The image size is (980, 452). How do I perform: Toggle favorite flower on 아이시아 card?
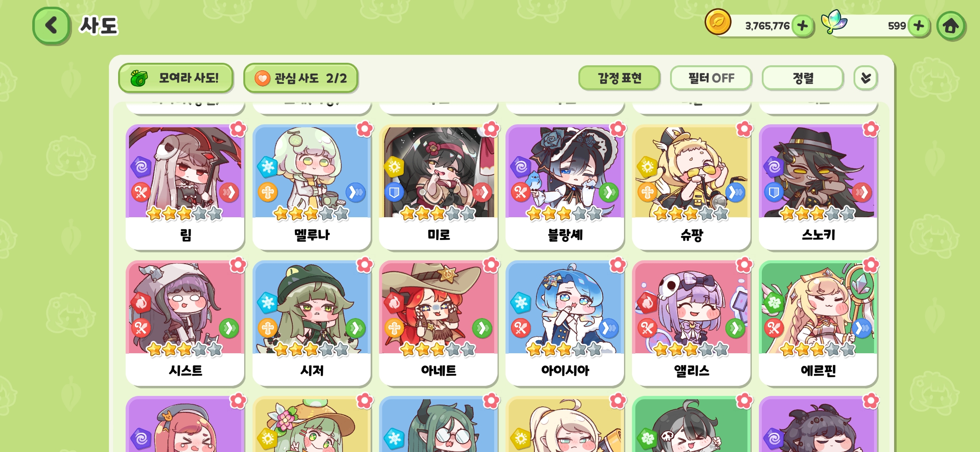coord(618,265)
